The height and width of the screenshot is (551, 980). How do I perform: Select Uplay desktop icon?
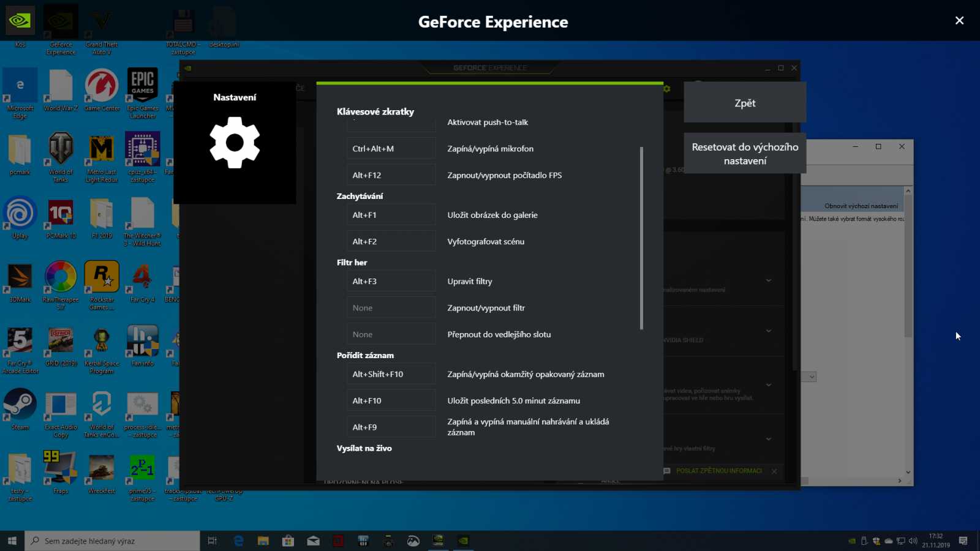pos(20,217)
